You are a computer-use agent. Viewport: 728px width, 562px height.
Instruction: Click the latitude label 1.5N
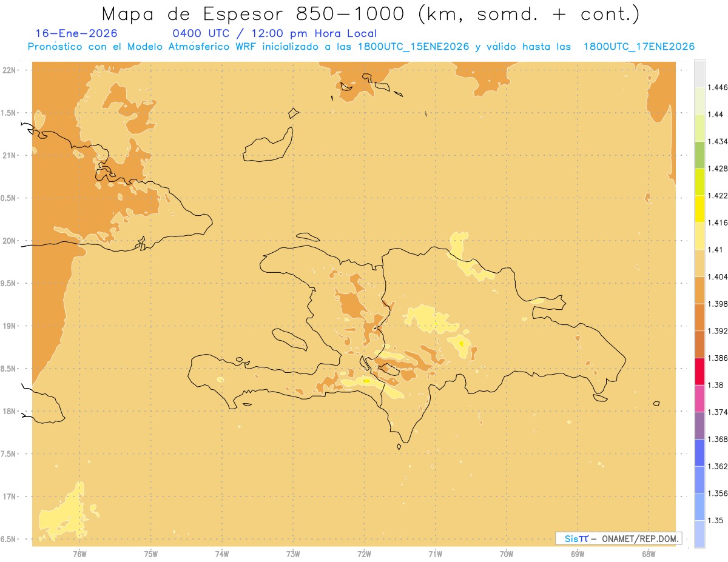pyautogui.click(x=9, y=113)
